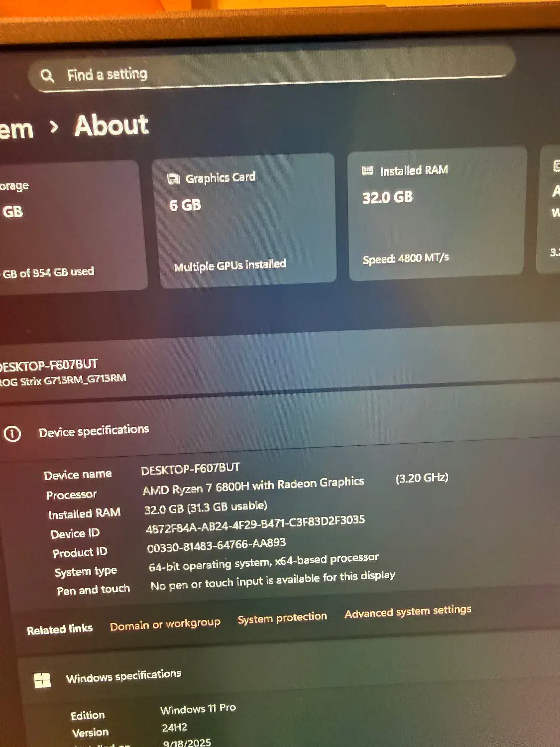
Task: Click 'ROG Strix G713RM_G713RM' model name
Action: (63, 380)
